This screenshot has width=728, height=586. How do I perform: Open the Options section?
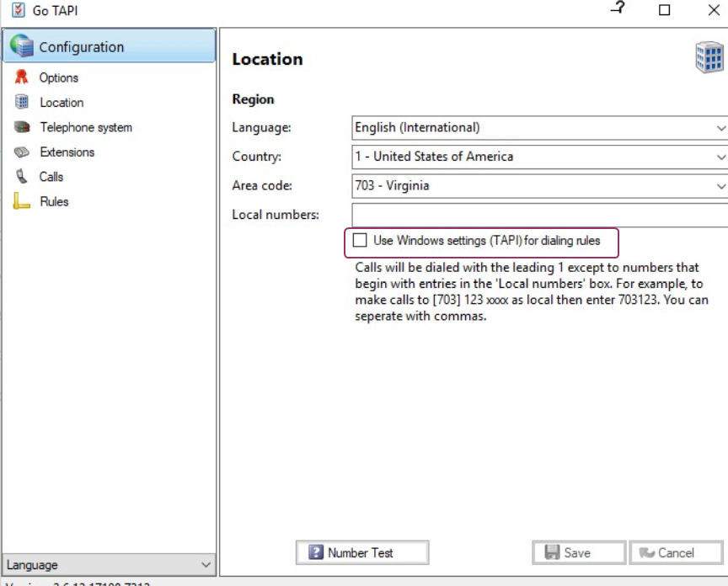point(58,77)
